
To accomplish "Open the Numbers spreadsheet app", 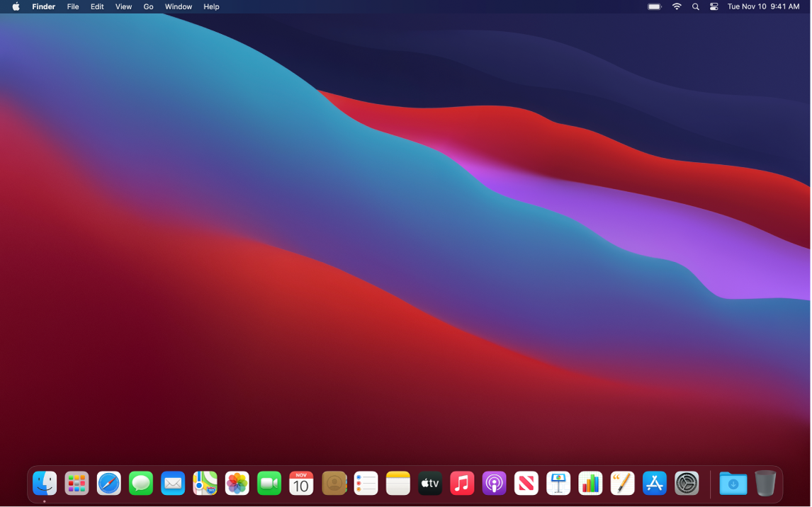I will [590, 484].
